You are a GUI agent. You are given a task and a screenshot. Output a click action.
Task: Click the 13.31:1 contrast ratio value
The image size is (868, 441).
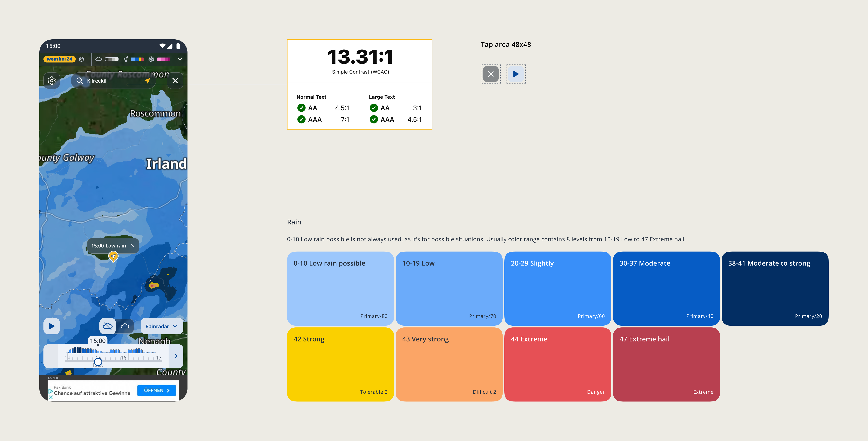(360, 56)
